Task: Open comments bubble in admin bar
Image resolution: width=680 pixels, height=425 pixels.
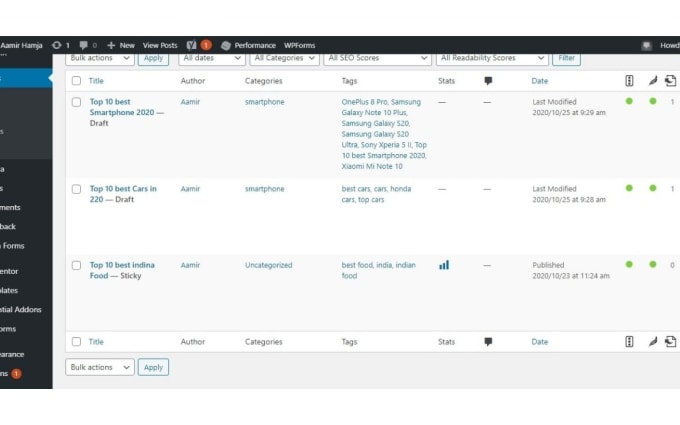Action: (x=84, y=45)
